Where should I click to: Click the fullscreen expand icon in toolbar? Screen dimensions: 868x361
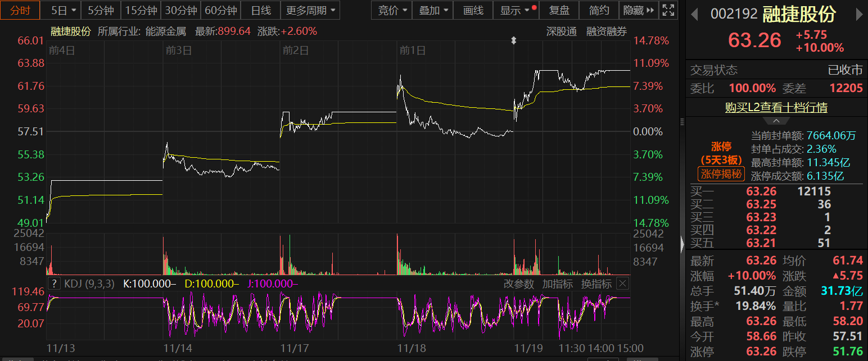coord(668,10)
